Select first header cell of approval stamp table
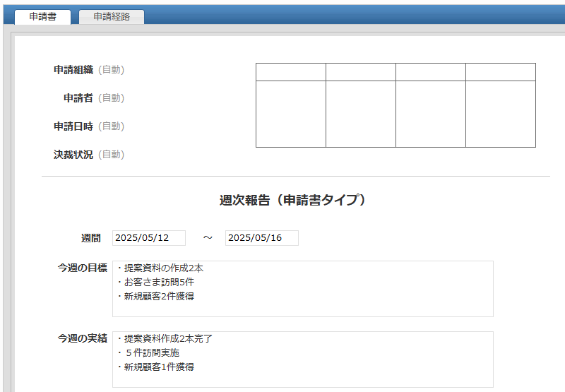 [x=291, y=72]
